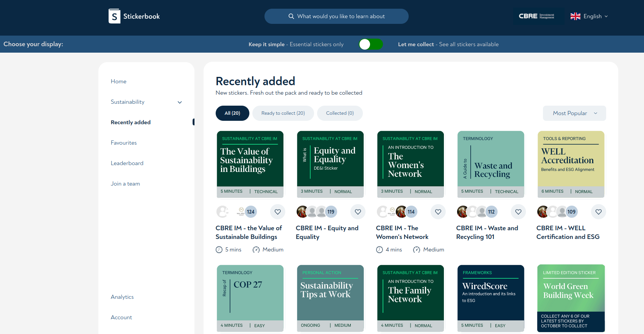Open CBRE IM - The Women's Network link
644x334 pixels.
402,233
